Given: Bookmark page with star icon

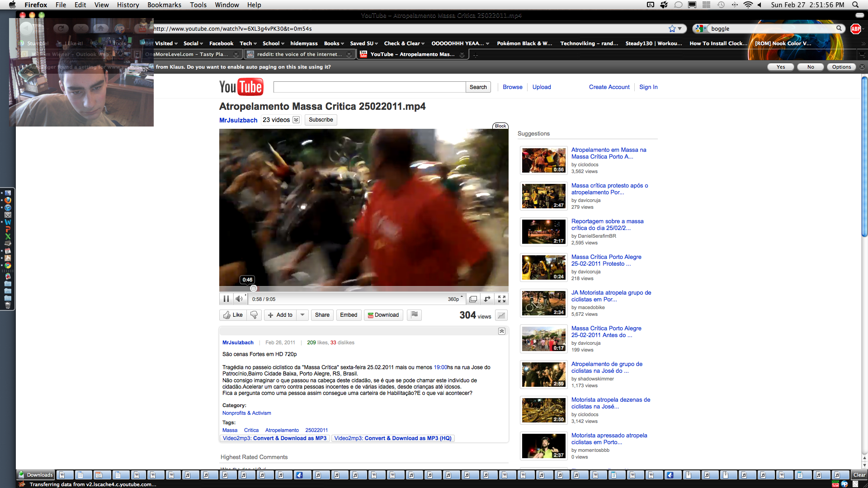Looking at the screenshot, I should coord(672,28).
